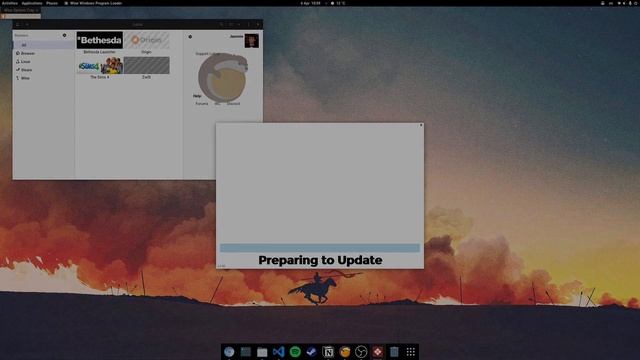Open the Trash icon in dock
This screenshot has height=360, width=640.
394,351
